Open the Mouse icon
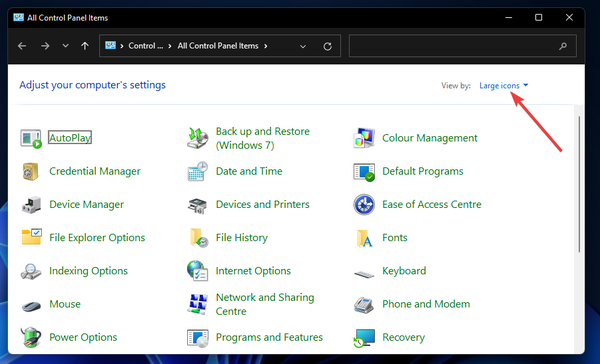Image resolution: width=600 pixels, height=364 pixels. [x=31, y=305]
